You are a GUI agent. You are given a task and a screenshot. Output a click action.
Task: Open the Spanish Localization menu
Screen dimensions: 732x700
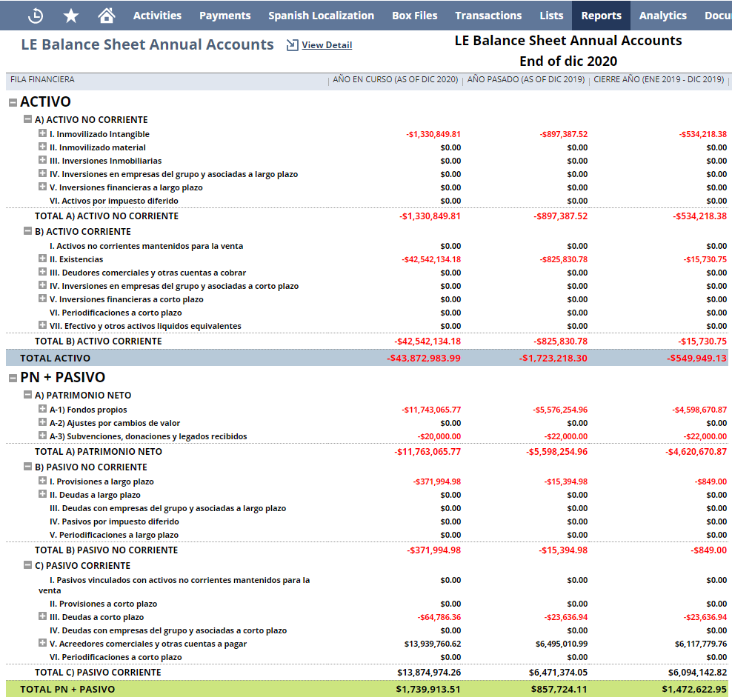322,16
